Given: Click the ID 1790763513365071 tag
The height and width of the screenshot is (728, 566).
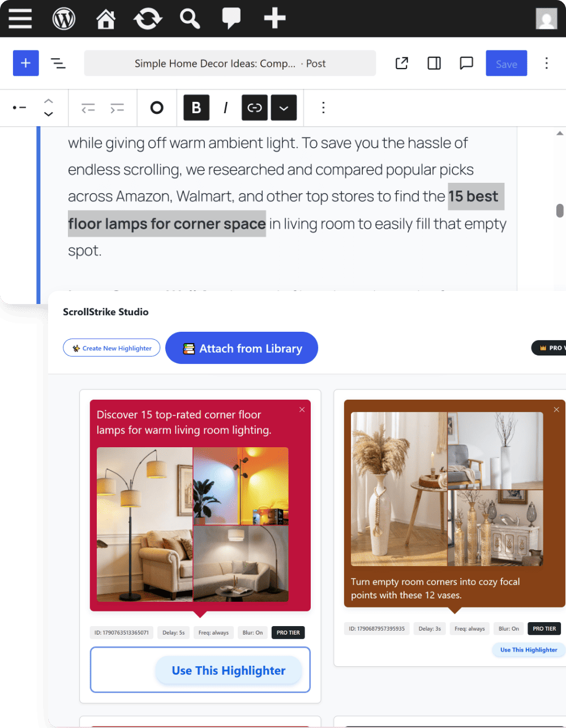Looking at the screenshot, I should [122, 632].
